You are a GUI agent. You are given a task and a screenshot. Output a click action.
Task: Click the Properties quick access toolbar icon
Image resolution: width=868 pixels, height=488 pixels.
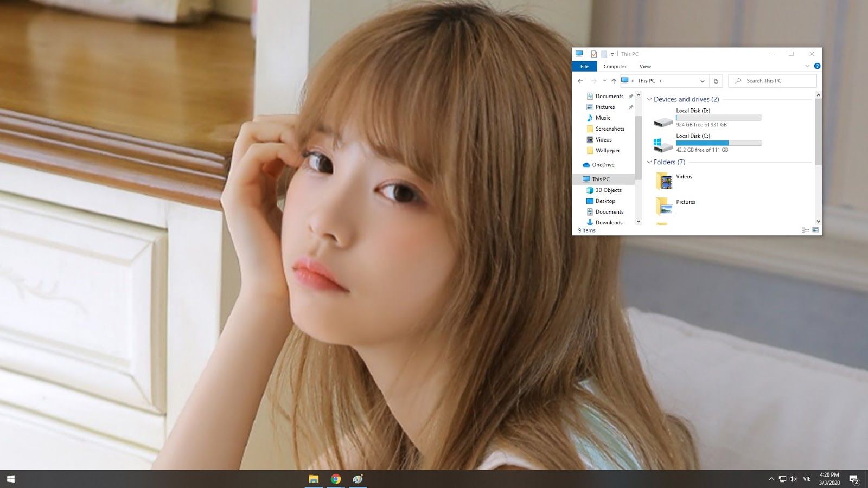(x=594, y=54)
